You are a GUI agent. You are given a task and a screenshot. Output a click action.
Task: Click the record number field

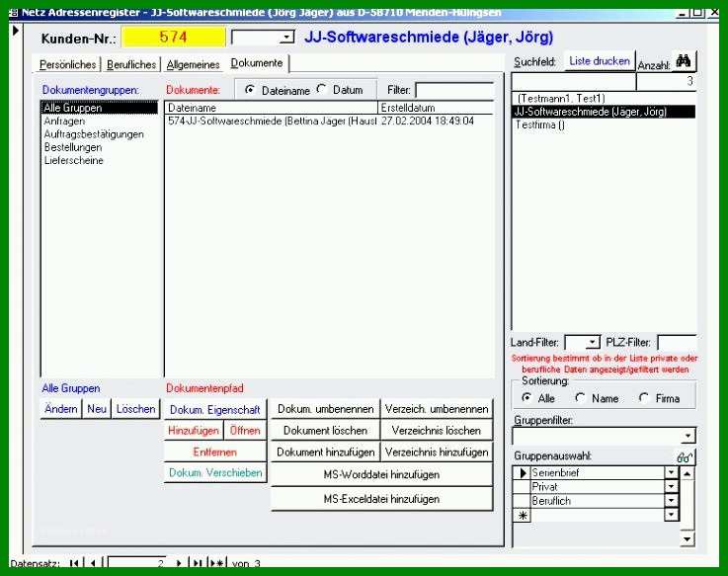tap(136, 563)
